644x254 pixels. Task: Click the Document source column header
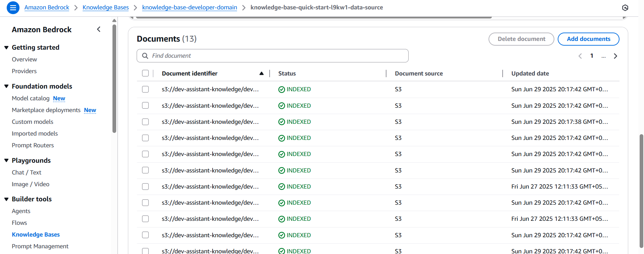[x=419, y=73]
